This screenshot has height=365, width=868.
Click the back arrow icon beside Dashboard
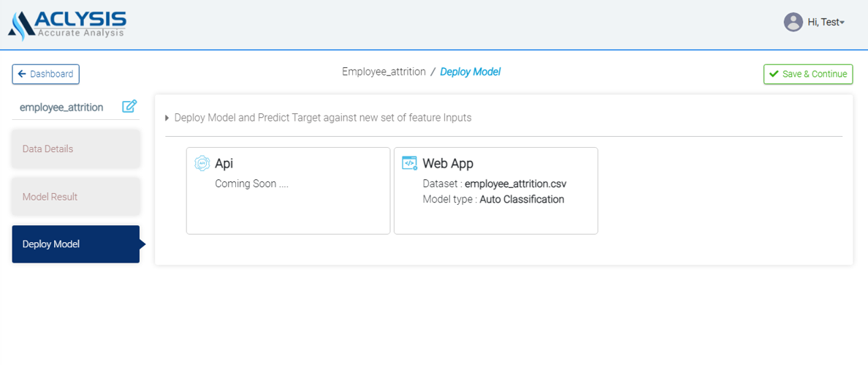[x=22, y=74]
